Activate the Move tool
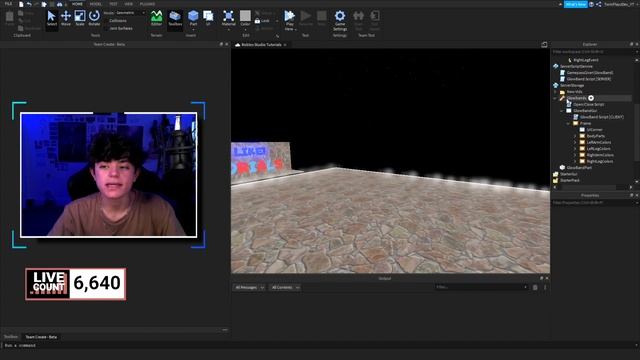Viewport: 640px width, 360px height. 66,19
